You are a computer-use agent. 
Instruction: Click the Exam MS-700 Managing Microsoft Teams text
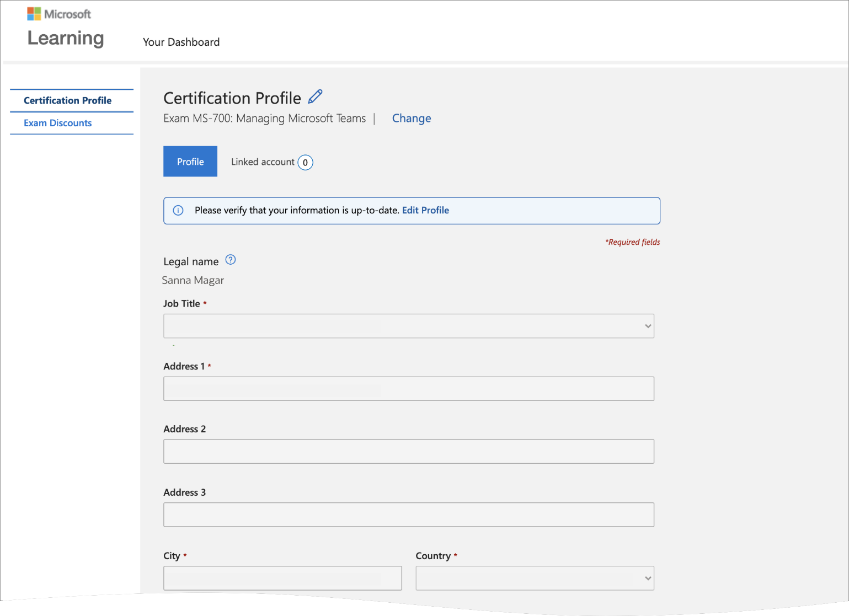265,118
